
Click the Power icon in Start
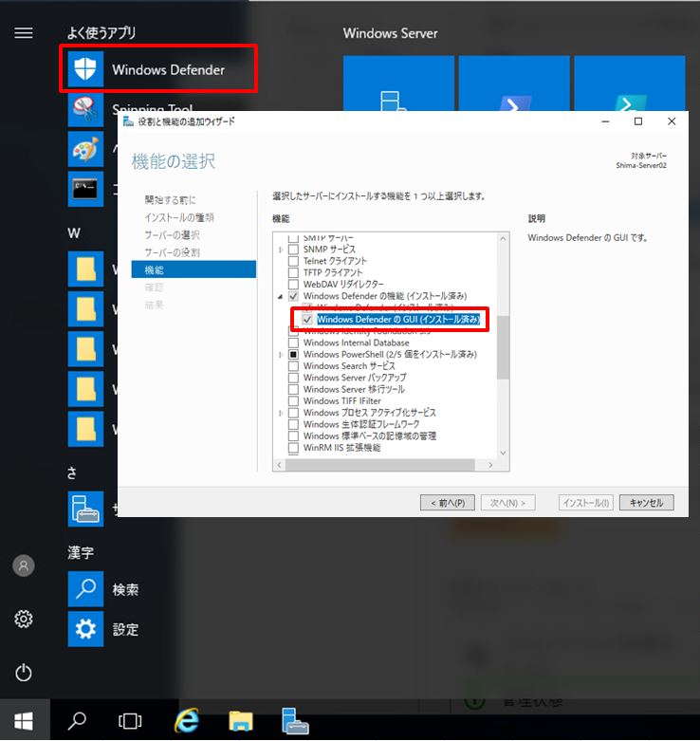(24, 673)
